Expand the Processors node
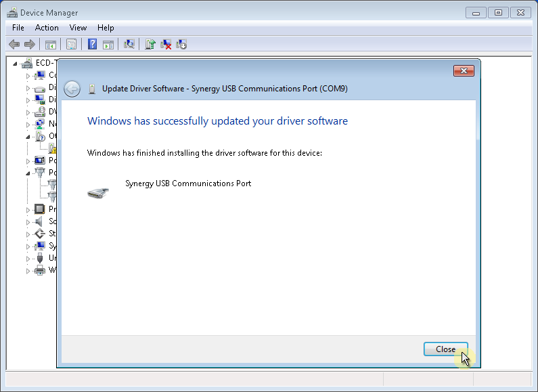The height and width of the screenshot is (392, 538). 28,210
